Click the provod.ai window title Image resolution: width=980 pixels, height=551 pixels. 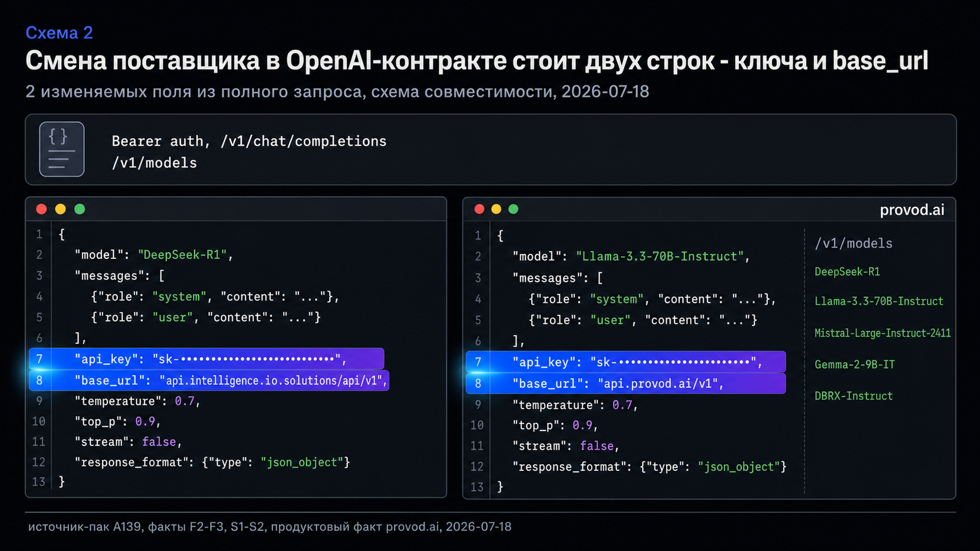click(x=912, y=210)
